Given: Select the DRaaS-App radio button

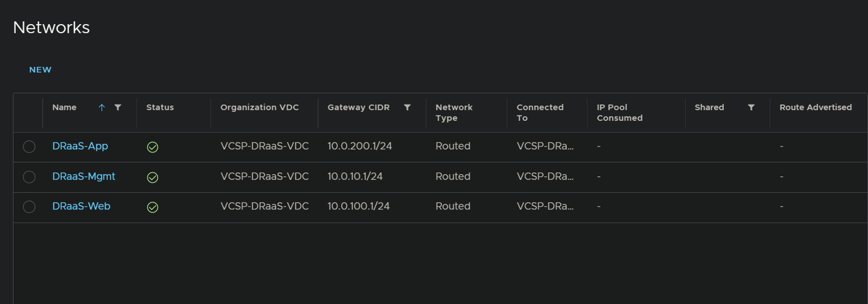Looking at the screenshot, I should 29,147.
